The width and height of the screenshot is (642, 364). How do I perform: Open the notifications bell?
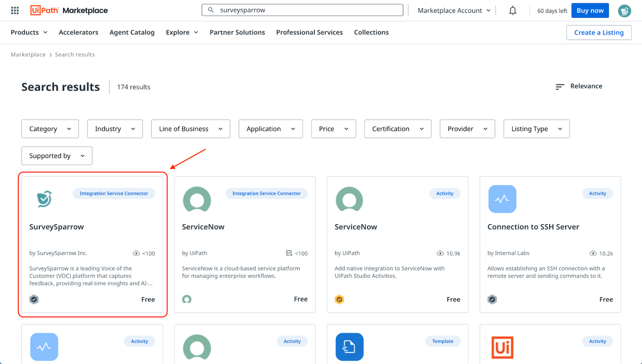coord(512,10)
